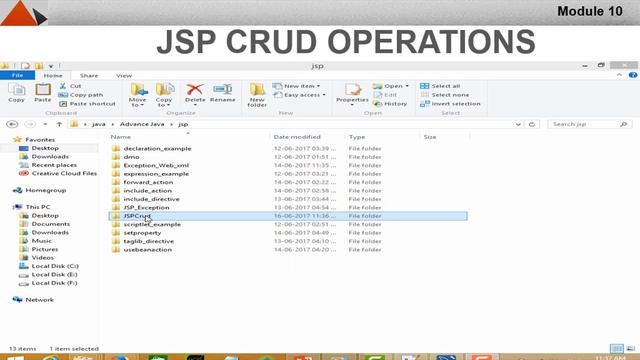The width and height of the screenshot is (640, 360).
Task: Create a New folder from ribbon
Action: (257, 95)
